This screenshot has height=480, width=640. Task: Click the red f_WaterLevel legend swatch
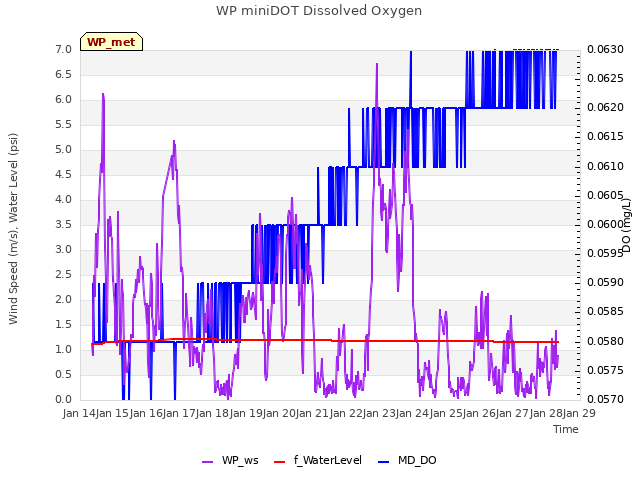(279, 462)
